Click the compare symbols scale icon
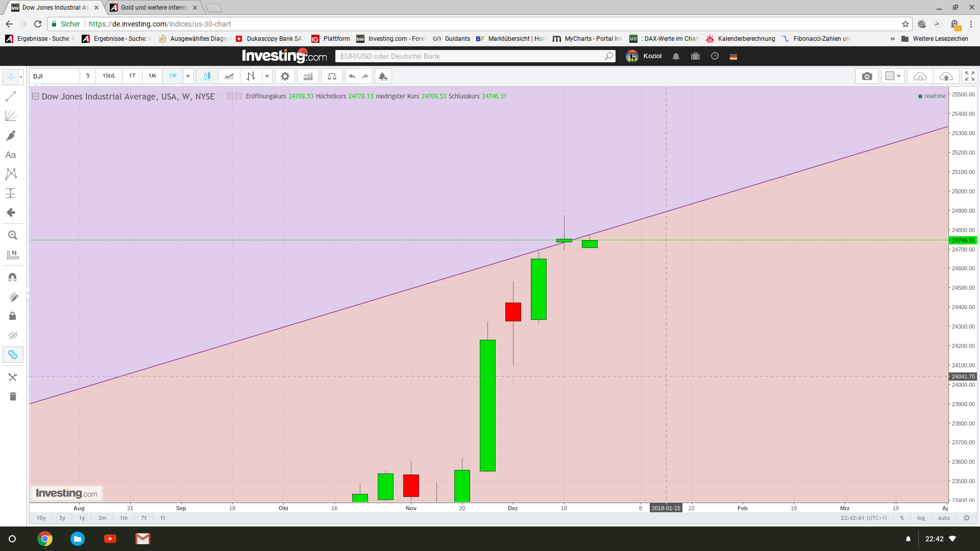 point(332,76)
